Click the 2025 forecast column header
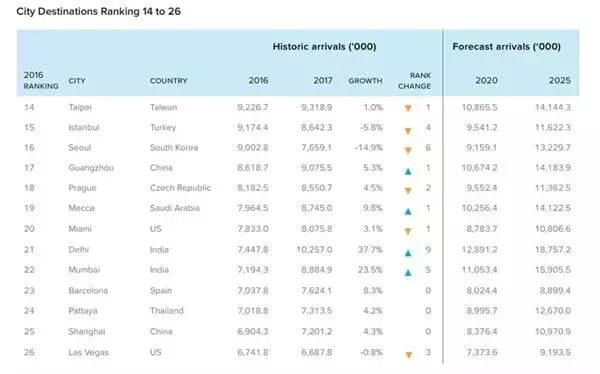The height and width of the screenshot is (374, 600). coord(559,80)
